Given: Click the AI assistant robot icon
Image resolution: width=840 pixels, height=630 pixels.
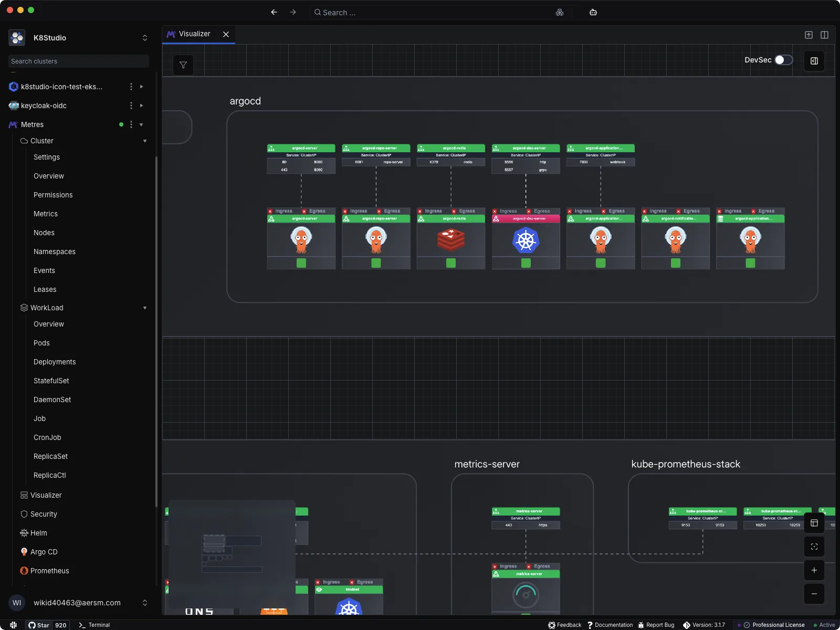Looking at the screenshot, I should 593,12.
